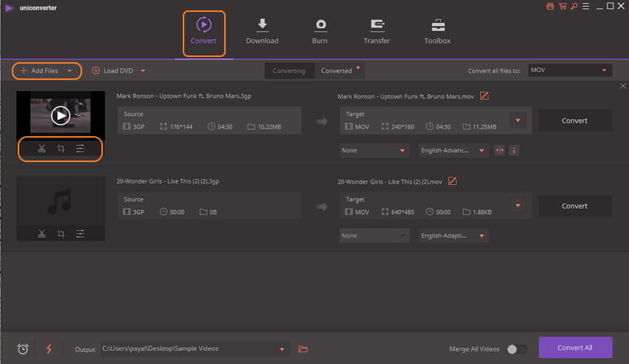
Task: Click the Add Files button
Action: (39, 70)
